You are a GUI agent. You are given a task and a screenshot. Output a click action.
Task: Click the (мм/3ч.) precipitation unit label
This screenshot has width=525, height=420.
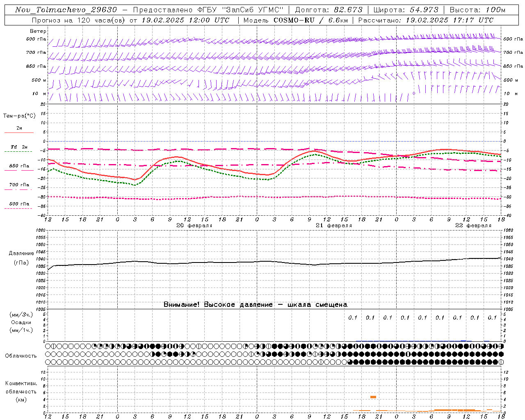click(x=21, y=315)
